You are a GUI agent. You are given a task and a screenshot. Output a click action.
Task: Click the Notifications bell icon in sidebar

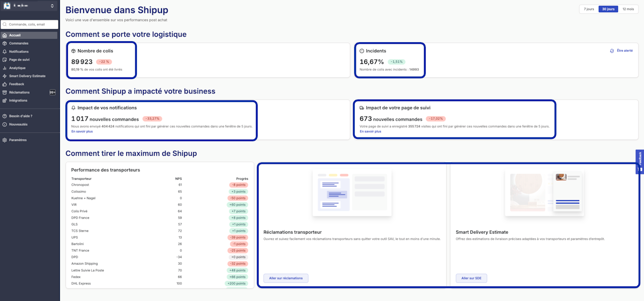[x=5, y=52]
